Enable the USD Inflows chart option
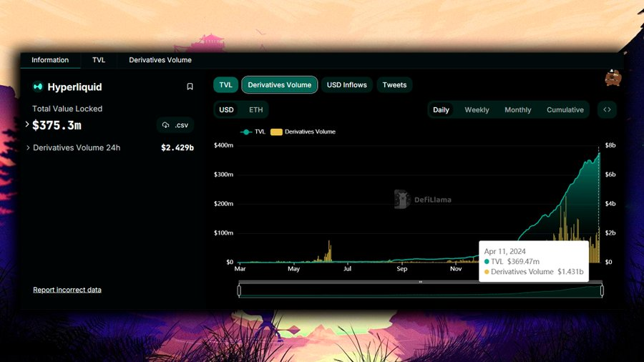 (346, 85)
